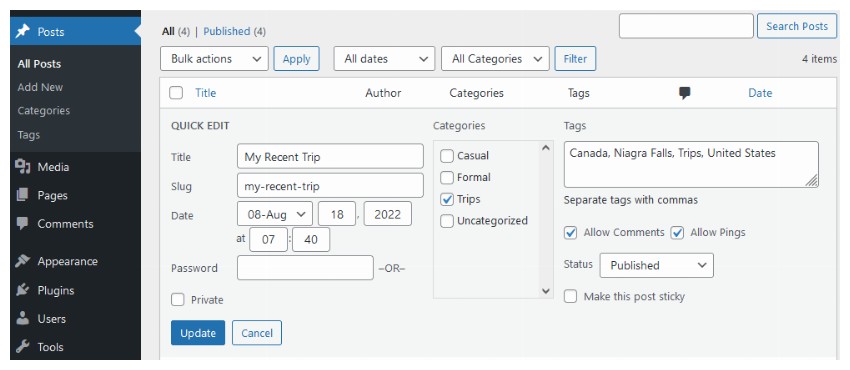The image size is (850, 370).
Task: Open Comments speech bubble icon in sidebar
Action: (22, 224)
